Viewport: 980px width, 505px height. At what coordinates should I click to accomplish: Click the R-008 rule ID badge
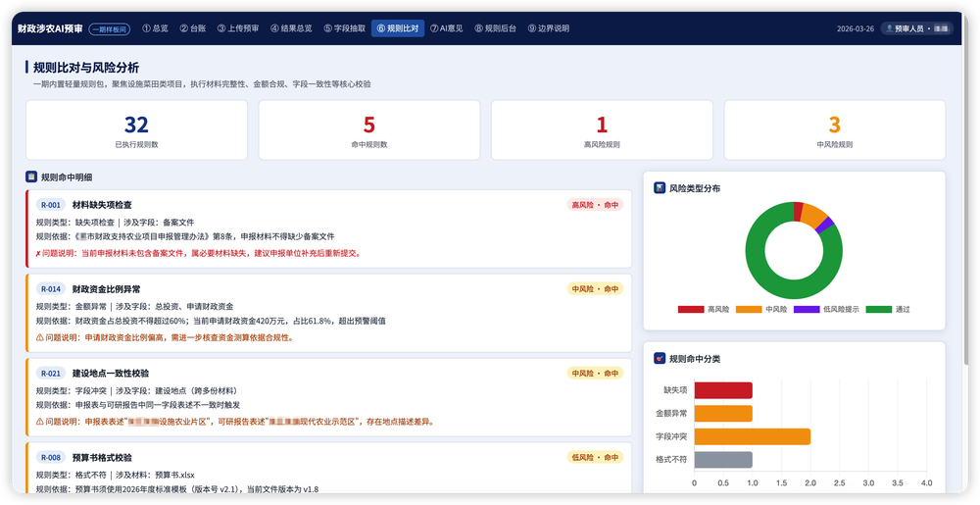point(51,458)
